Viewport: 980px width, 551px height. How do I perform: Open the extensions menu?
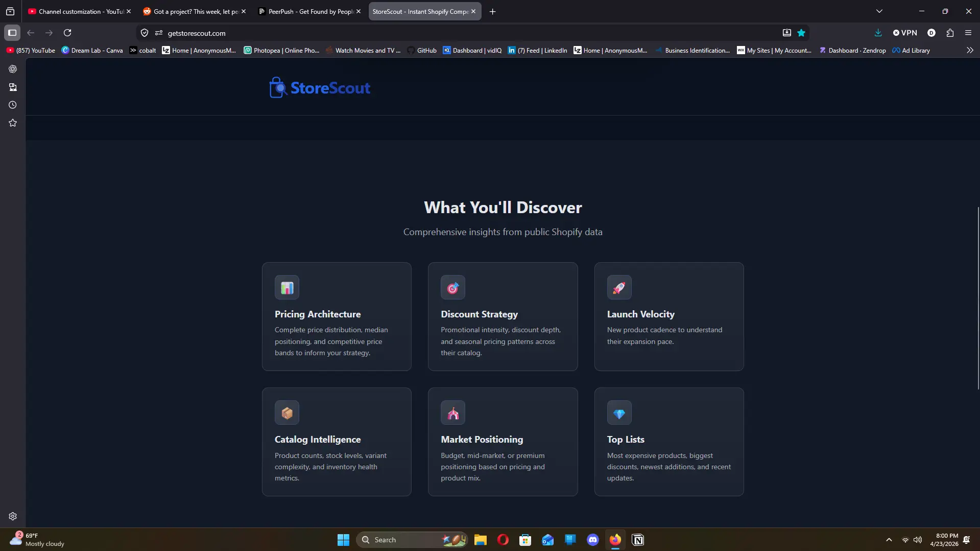coord(950,33)
